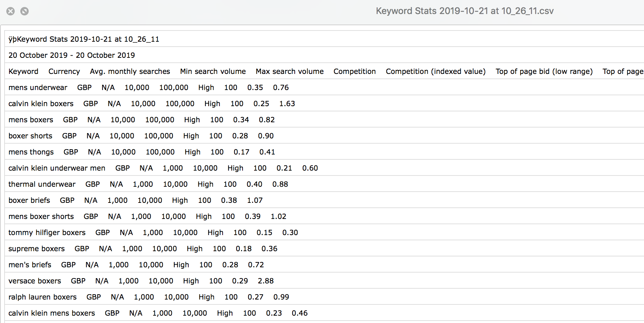Select the 'Keyword' column header
This screenshot has height=323, width=644.
(23, 71)
